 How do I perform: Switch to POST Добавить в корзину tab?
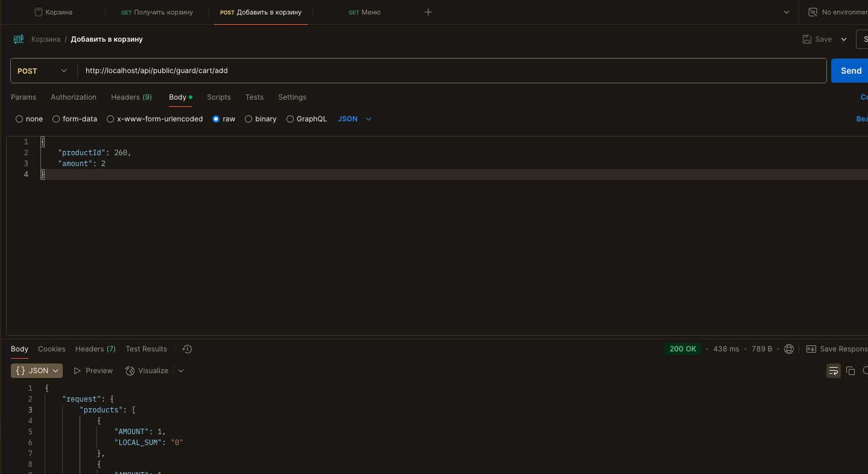point(261,12)
